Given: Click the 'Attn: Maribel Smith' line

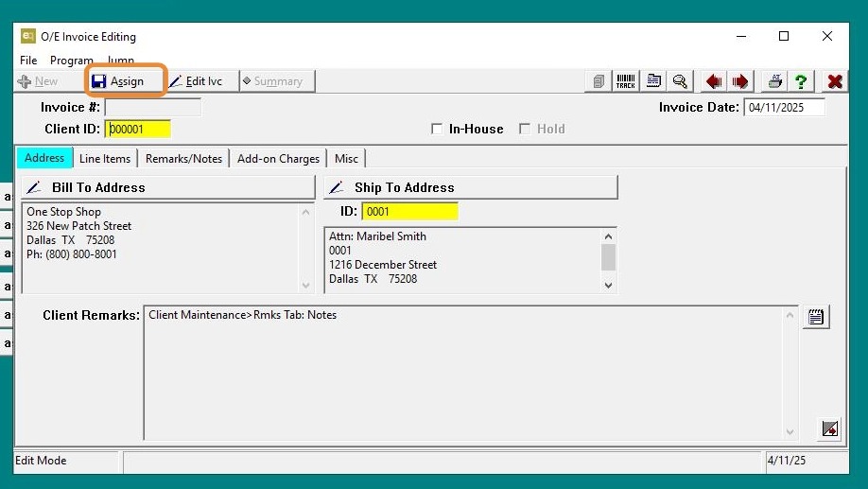Looking at the screenshot, I should tap(377, 236).
